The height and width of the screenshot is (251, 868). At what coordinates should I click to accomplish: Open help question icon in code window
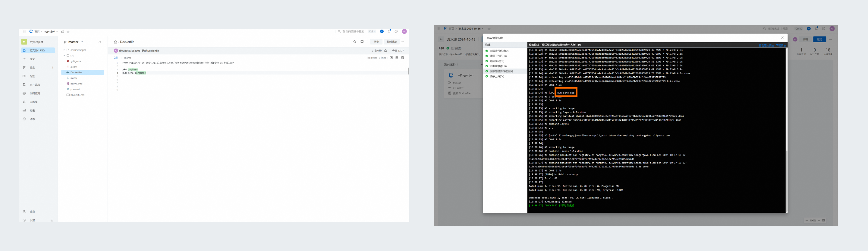396,31
